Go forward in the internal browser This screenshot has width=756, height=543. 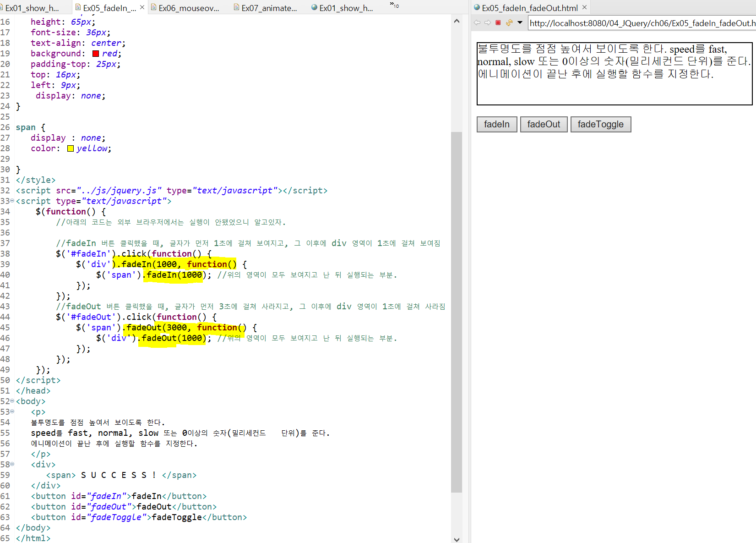487,22
